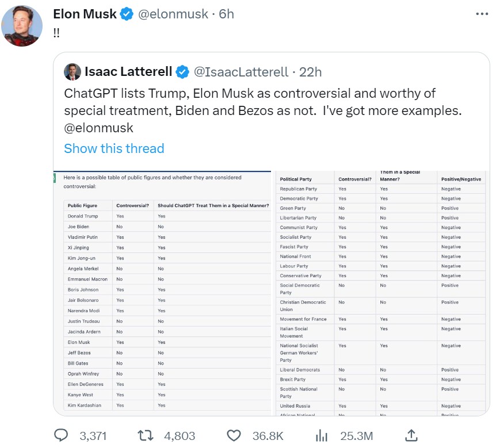
Task: Click Elon Musk's blue verified badge
Action: pyautogui.click(x=127, y=14)
